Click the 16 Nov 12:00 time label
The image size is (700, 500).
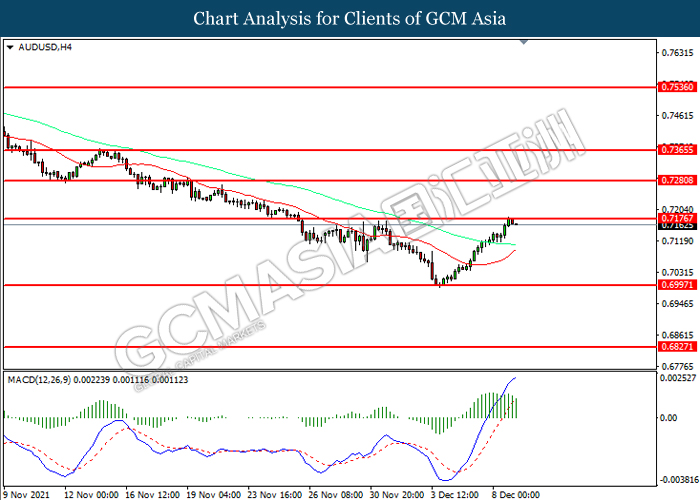153,495
